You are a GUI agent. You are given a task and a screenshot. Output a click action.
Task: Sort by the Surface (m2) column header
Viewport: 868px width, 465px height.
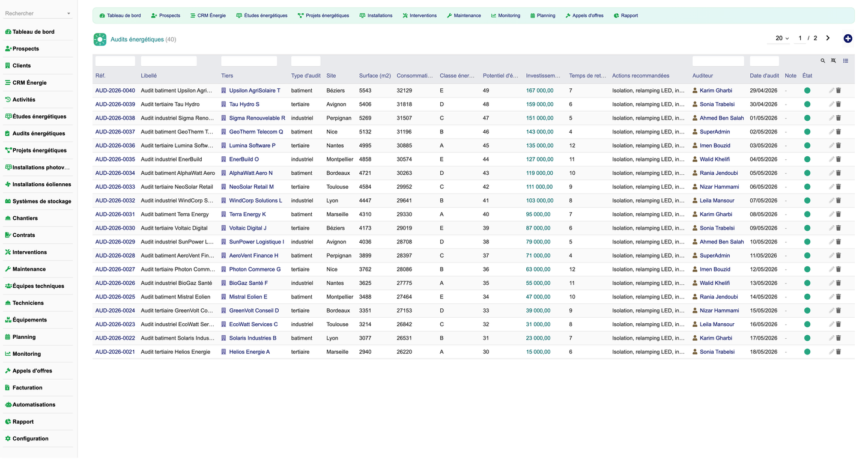coord(375,76)
